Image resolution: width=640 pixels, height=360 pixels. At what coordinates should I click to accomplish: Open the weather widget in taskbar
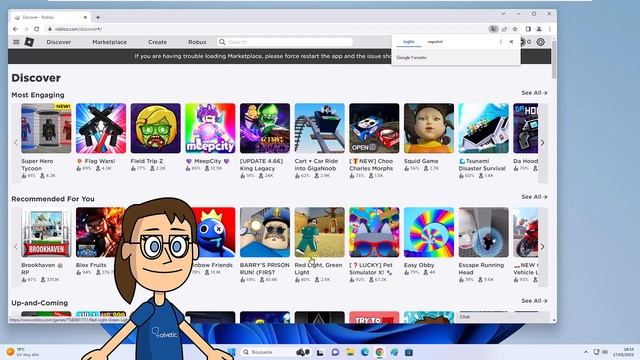pos(22,352)
